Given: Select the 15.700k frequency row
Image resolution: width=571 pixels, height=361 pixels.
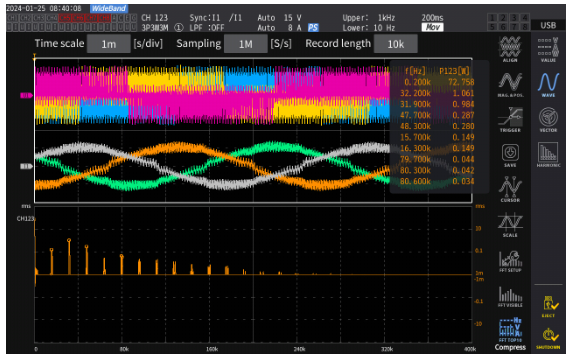Looking at the screenshot, I should coord(437,137).
